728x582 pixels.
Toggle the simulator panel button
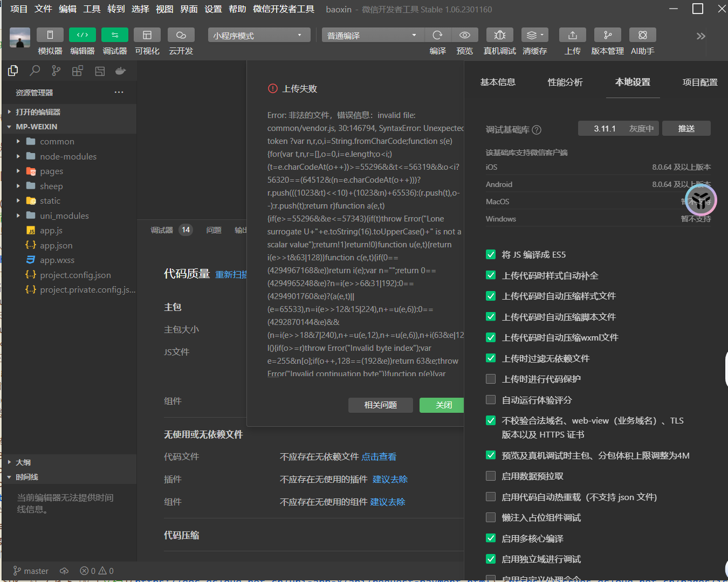point(50,35)
